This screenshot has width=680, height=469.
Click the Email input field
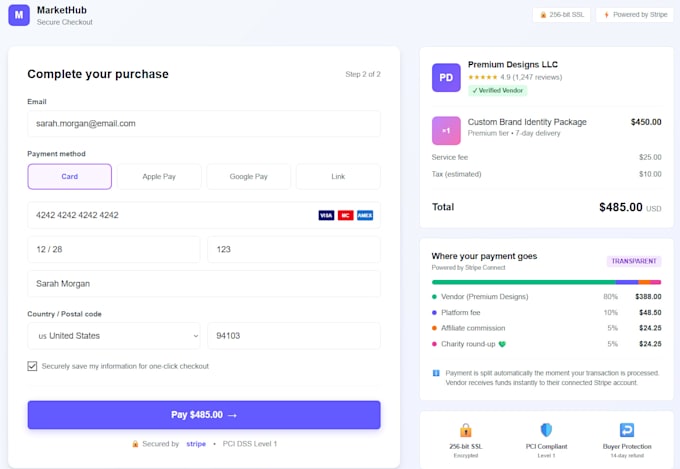pos(204,124)
